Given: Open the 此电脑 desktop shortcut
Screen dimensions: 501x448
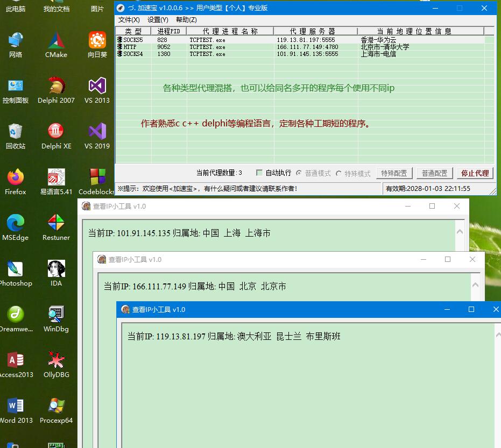Looking at the screenshot, I should tap(15, 6).
